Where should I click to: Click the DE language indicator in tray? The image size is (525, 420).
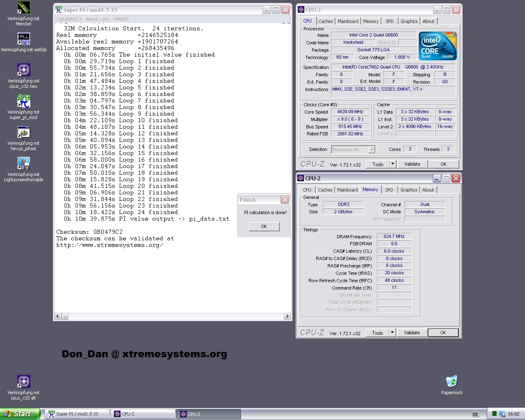(475, 414)
